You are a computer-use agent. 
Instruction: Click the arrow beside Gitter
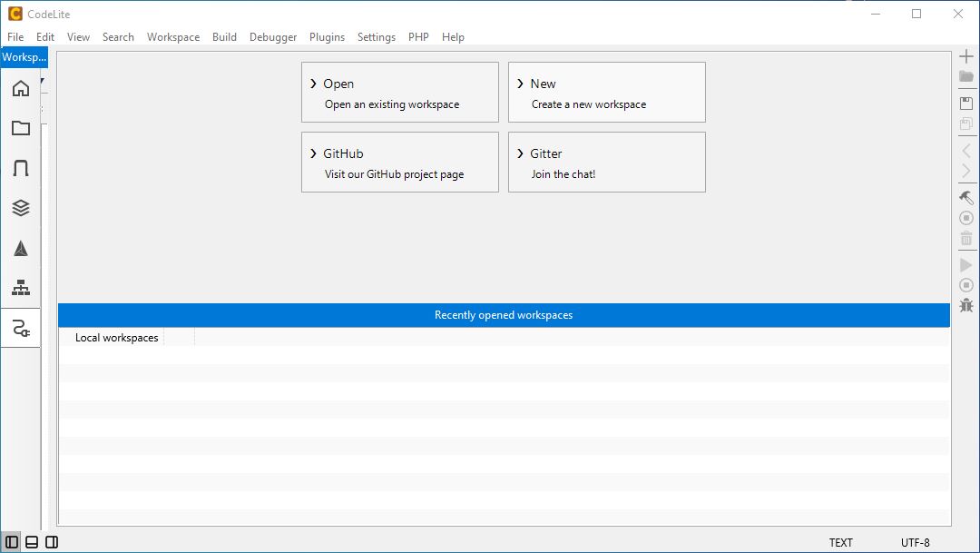point(520,153)
